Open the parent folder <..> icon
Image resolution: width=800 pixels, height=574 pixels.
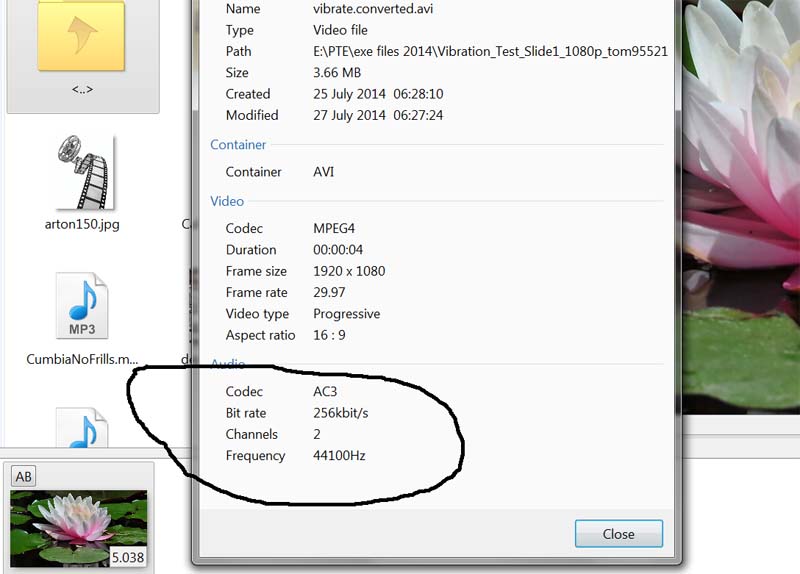(81, 37)
